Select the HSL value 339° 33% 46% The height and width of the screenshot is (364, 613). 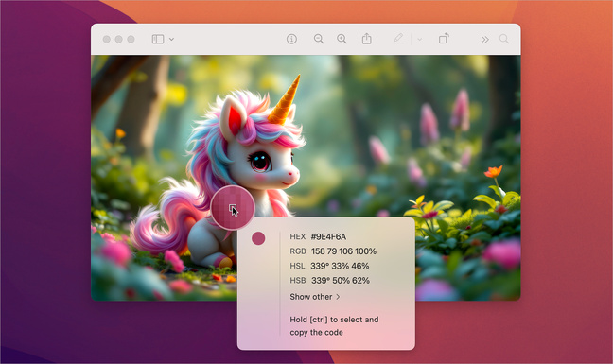pos(340,266)
